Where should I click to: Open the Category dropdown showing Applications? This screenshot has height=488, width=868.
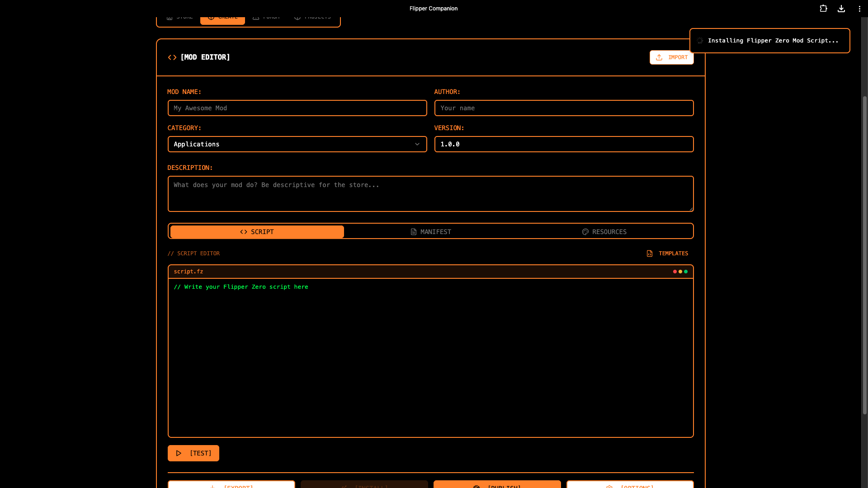[x=297, y=144]
